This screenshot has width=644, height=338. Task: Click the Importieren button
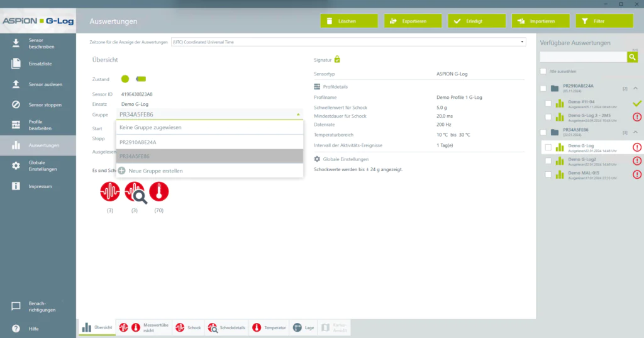pos(540,21)
